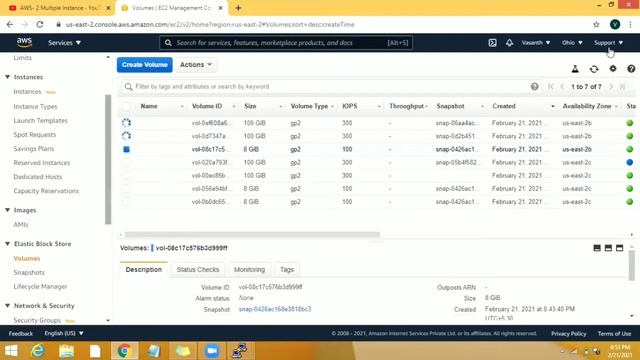Maximize the detail pane layout
Image resolution: width=640 pixels, height=360 pixels.
point(620,248)
